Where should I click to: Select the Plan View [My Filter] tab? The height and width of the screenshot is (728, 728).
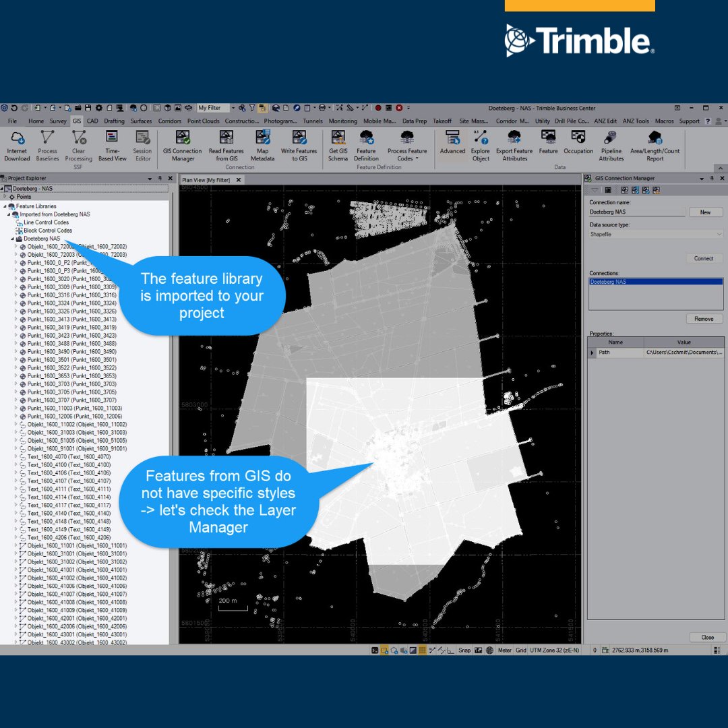click(x=206, y=180)
